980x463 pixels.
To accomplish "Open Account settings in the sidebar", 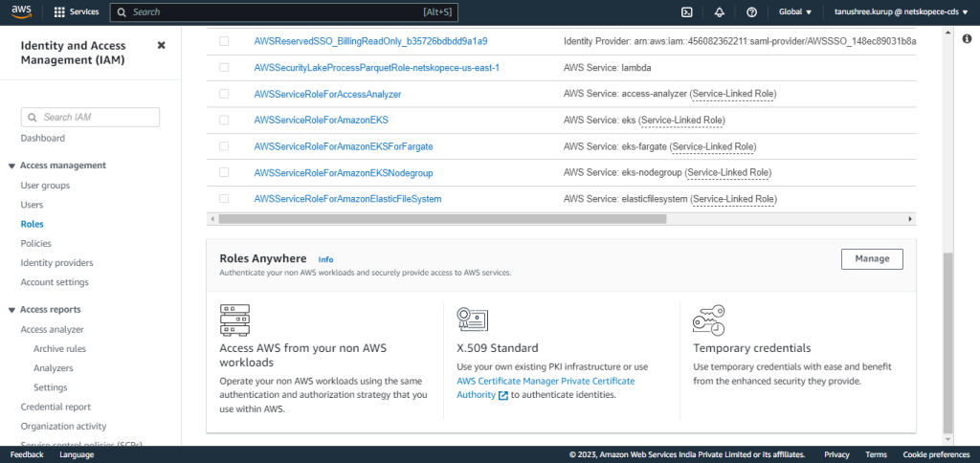I will pyautogui.click(x=55, y=282).
